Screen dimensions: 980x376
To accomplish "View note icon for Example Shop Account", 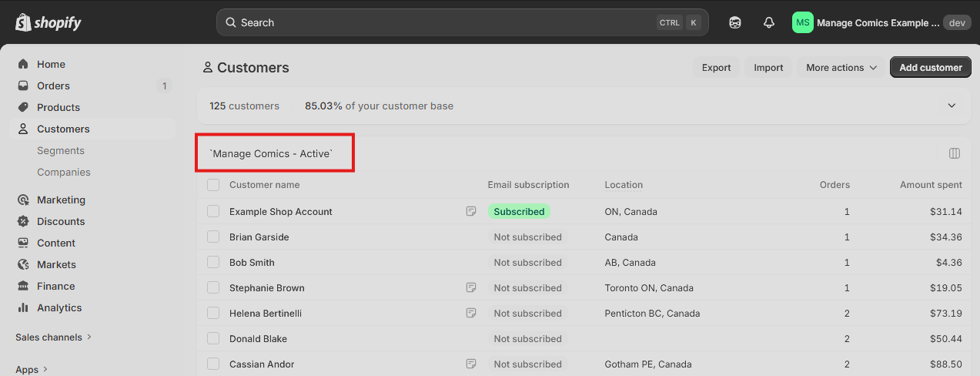I will click(471, 211).
